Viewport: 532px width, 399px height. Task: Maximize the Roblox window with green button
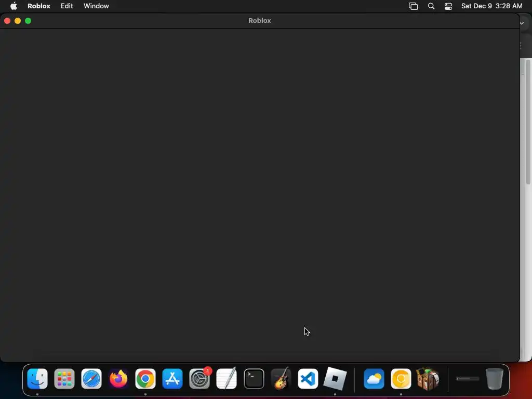pos(28,21)
